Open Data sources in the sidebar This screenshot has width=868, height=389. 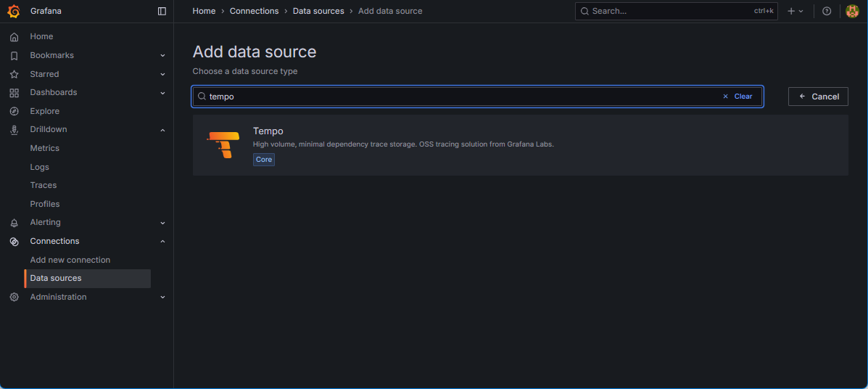coord(56,278)
